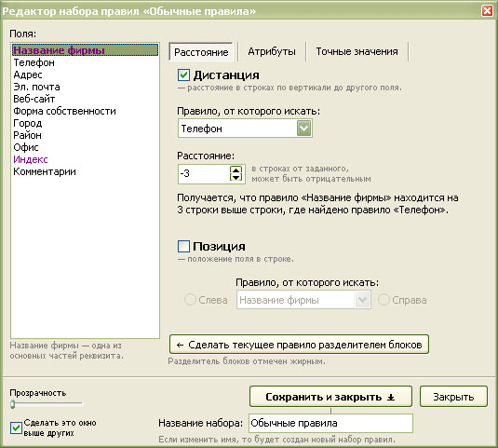
Task: Select «Эл. почта» field in the list
Action: 85,87
